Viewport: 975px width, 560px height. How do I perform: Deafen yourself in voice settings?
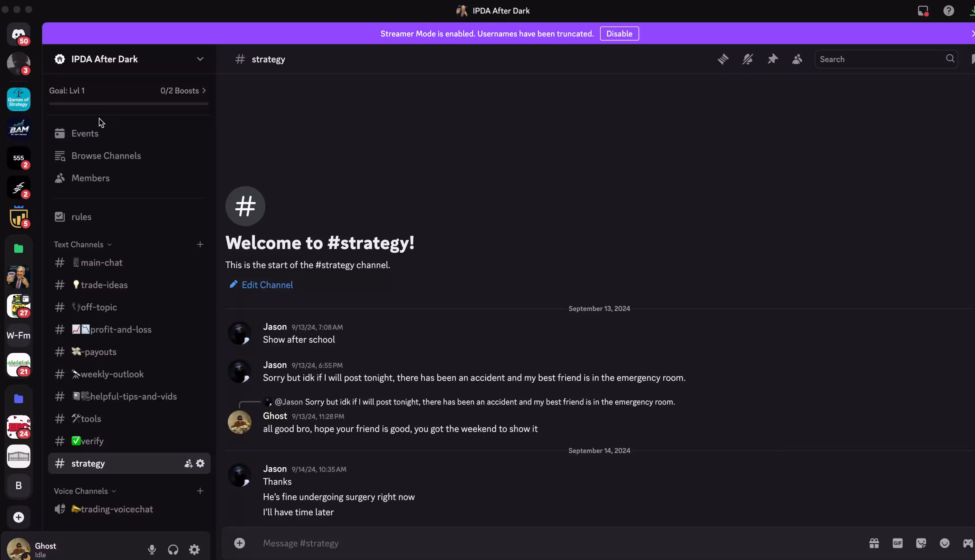click(x=173, y=549)
